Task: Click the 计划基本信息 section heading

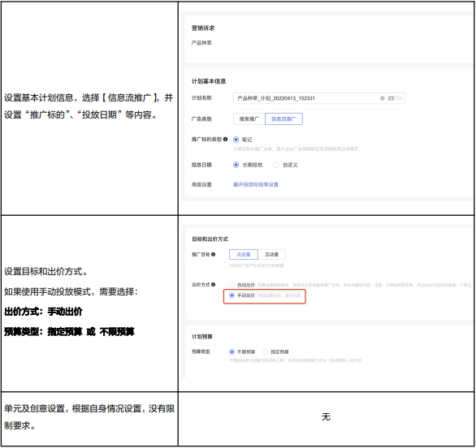Action: point(209,81)
